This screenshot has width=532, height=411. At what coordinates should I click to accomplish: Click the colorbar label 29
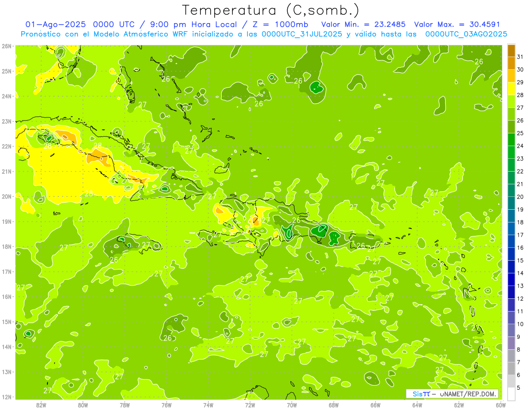520,82
